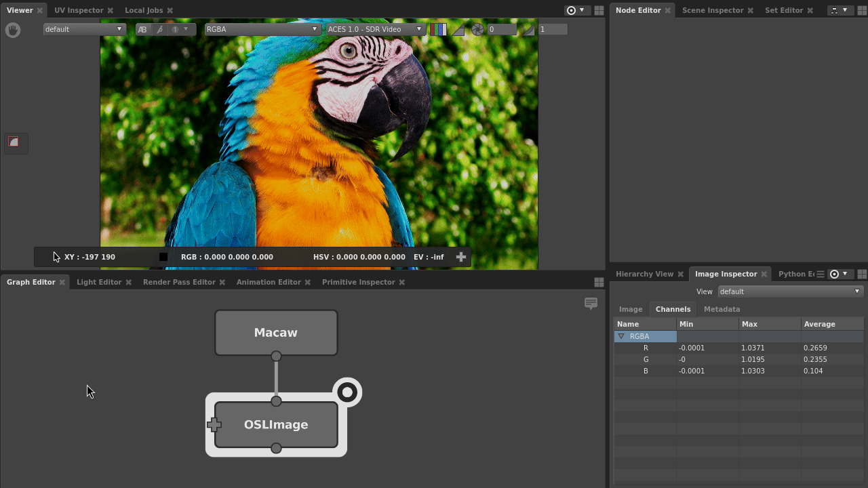Click the plus icon in pixel info bar
Viewport: 868px width, 488px height.
[x=461, y=257]
